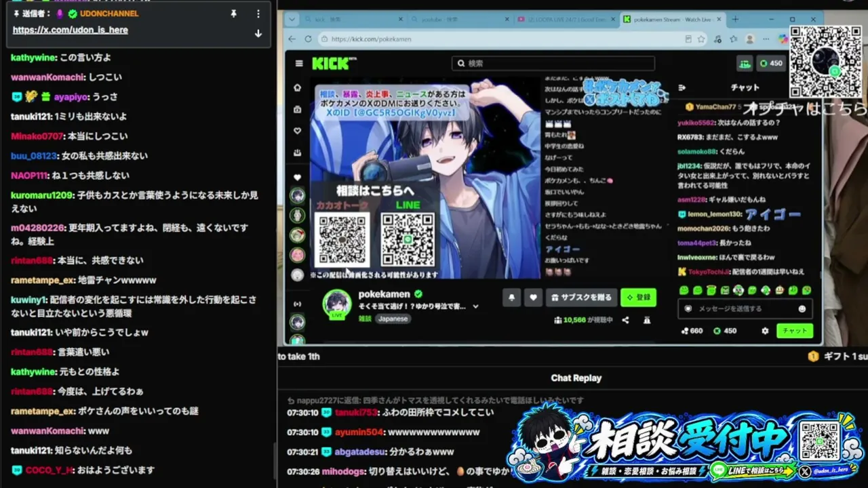This screenshot has width=868, height=488.
Task: Click username wanwanKomachi saying しつこい
Action: [x=47, y=77]
